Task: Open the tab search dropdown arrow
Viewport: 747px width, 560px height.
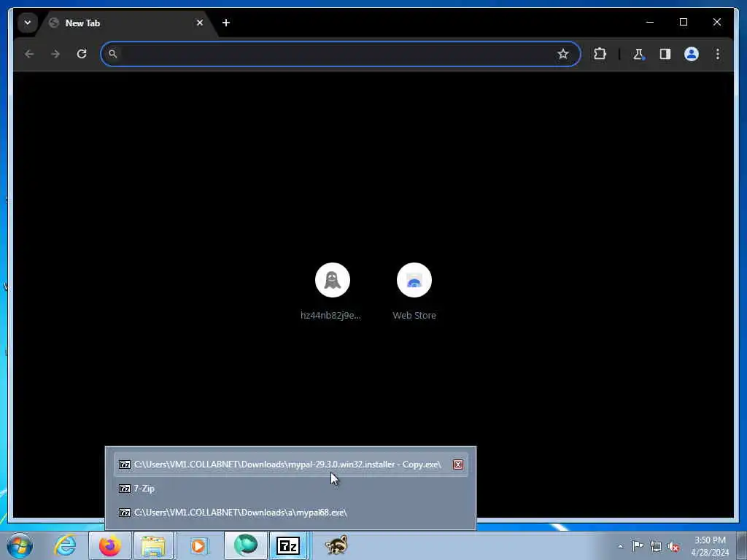Action: (28, 23)
